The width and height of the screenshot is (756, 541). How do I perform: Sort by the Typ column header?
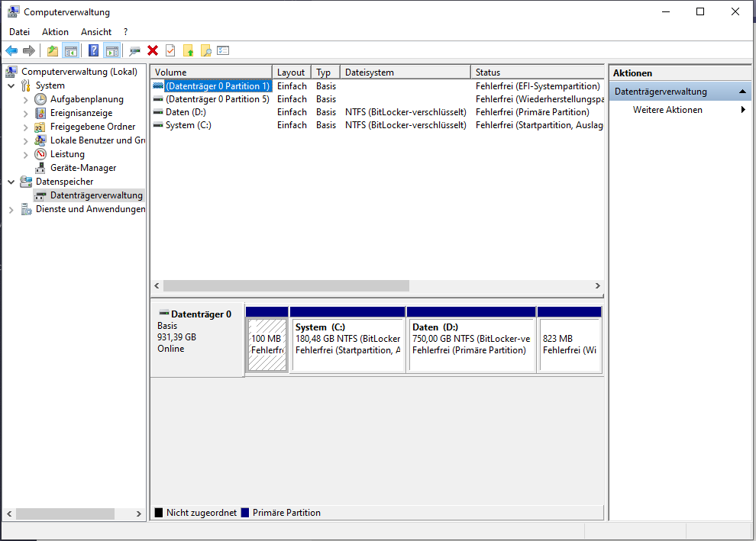(325, 72)
